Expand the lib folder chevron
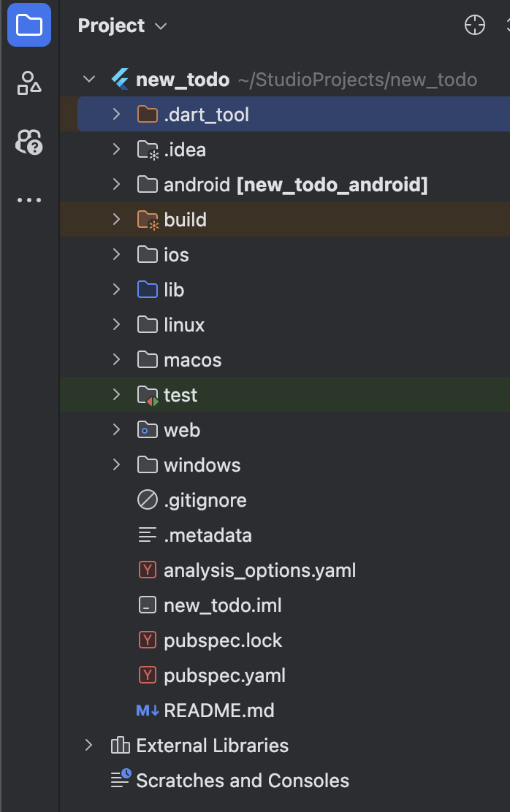Viewport: 510px width, 812px height. click(x=117, y=289)
